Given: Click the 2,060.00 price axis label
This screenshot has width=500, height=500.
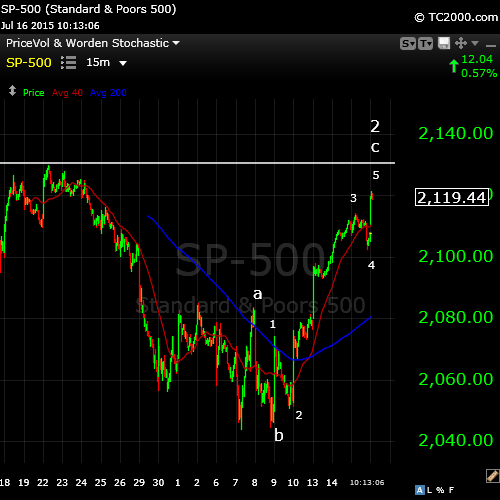Looking at the screenshot, I should [x=456, y=379].
